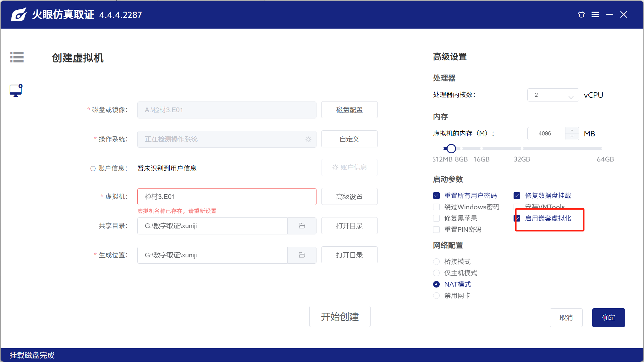Click the Xiaolang eye logo icon
This screenshot has width=644, height=362.
[19, 14]
